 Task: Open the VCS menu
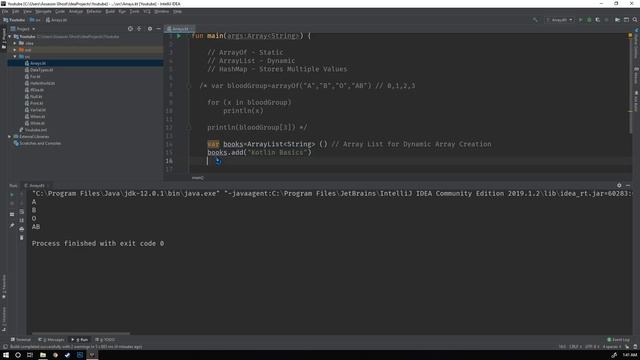click(147, 11)
